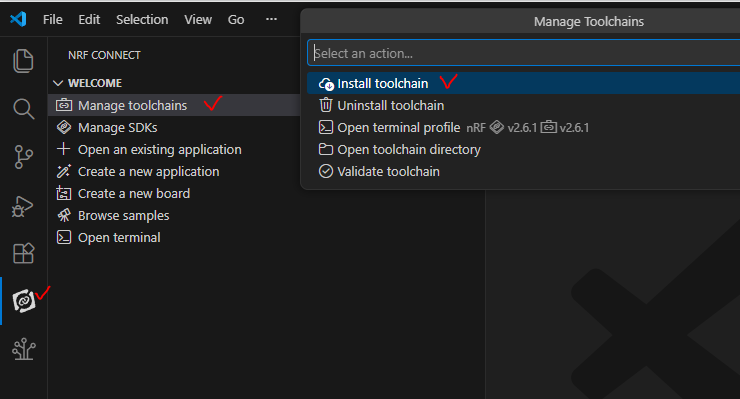Click the toolchain icon beside Manage toolchains

click(64, 105)
